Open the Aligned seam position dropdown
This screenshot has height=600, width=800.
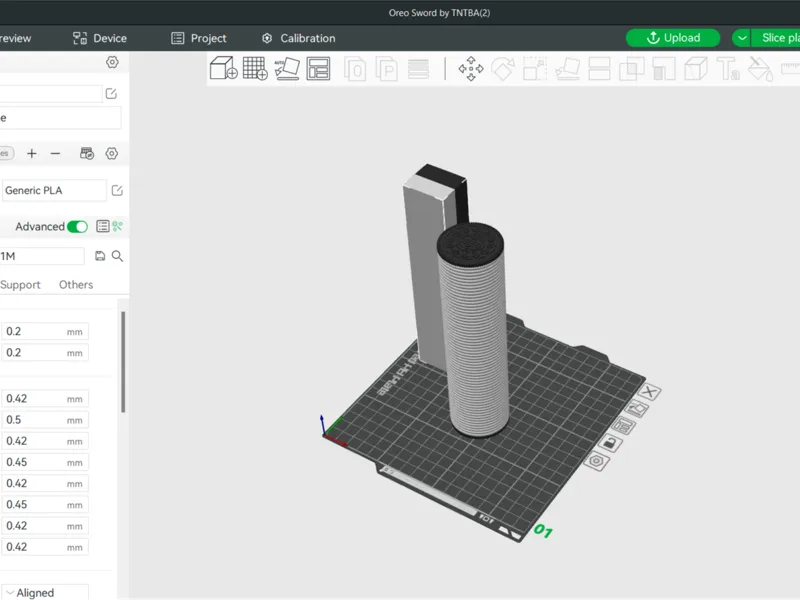(x=45, y=592)
